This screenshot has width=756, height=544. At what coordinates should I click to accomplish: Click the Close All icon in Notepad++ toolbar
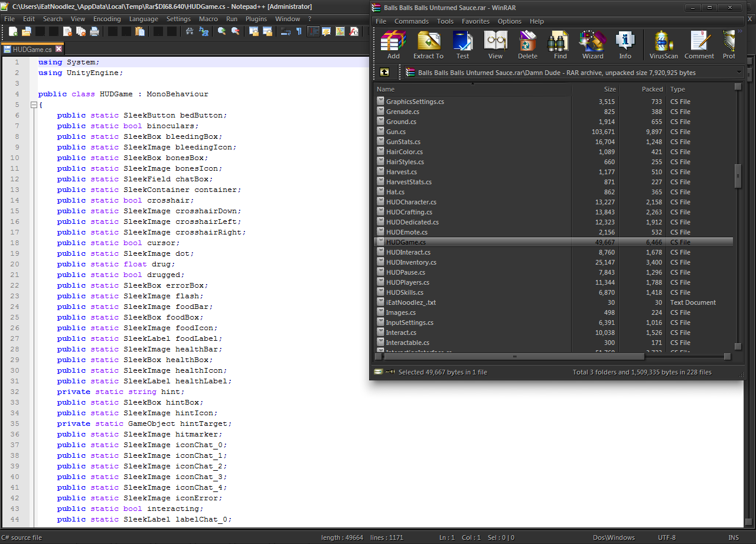click(80, 31)
